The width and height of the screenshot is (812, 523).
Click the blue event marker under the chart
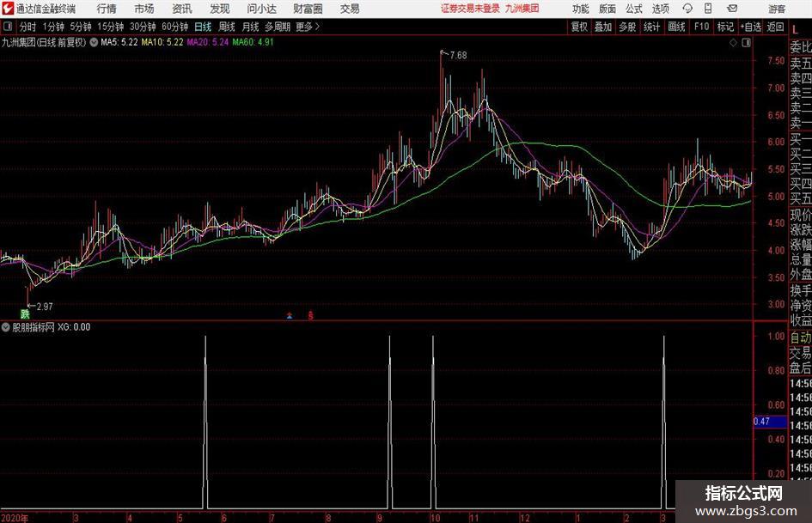coord(290,315)
